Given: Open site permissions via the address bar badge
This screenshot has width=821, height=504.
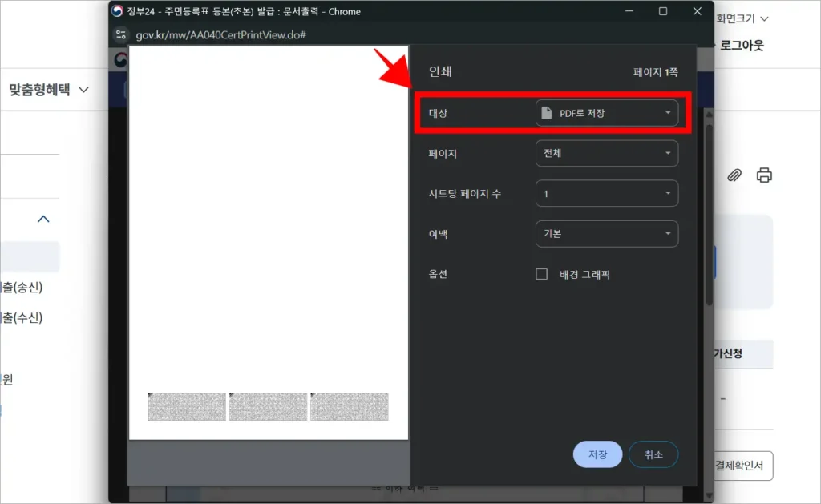Looking at the screenshot, I should pyautogui.click(x=122, y=35).
